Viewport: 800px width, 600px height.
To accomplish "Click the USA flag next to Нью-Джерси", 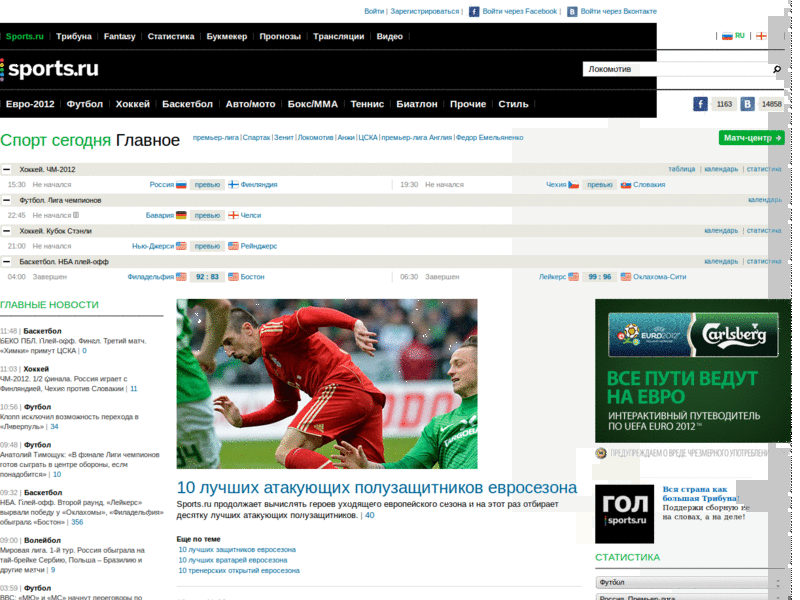I will point(181,246).
